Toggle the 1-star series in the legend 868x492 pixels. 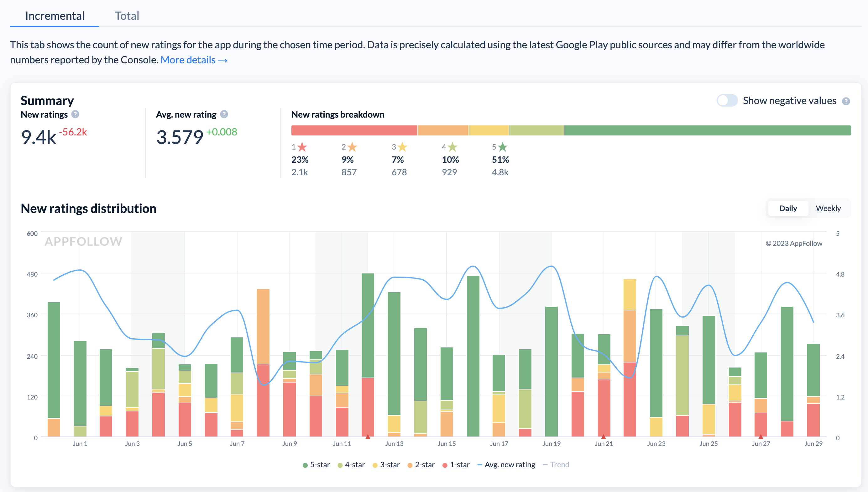tap(444, 465)
